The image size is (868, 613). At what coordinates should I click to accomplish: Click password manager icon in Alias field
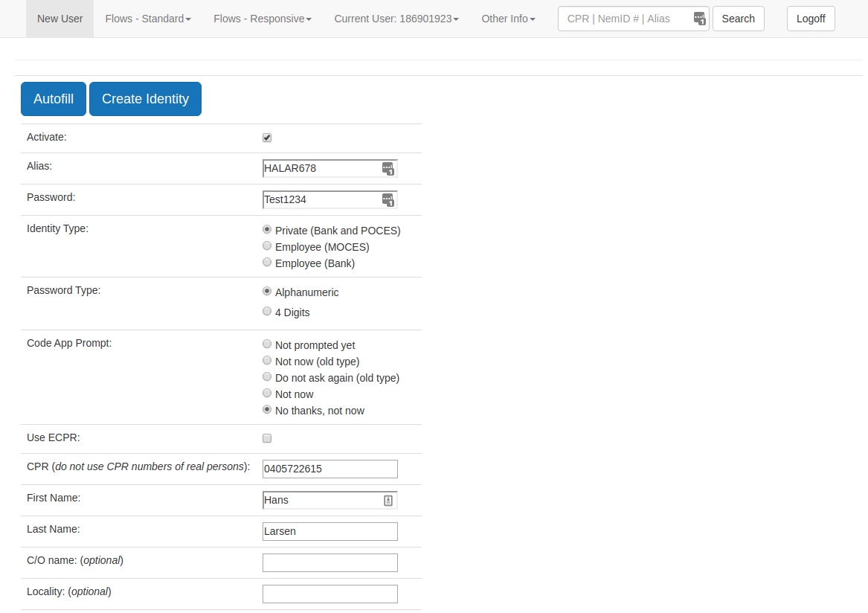(388, 169)
